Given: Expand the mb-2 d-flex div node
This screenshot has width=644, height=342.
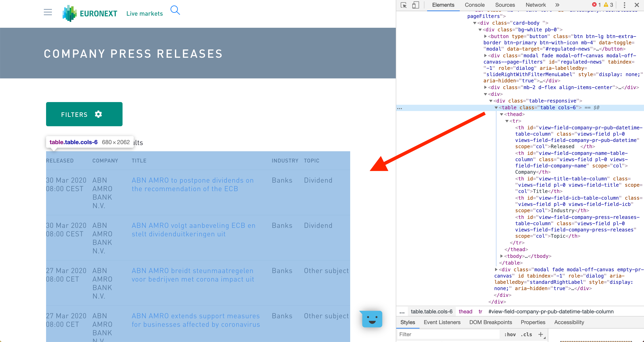Looking at the screenshot, I should pyautogui.click(x=485, y=87).
